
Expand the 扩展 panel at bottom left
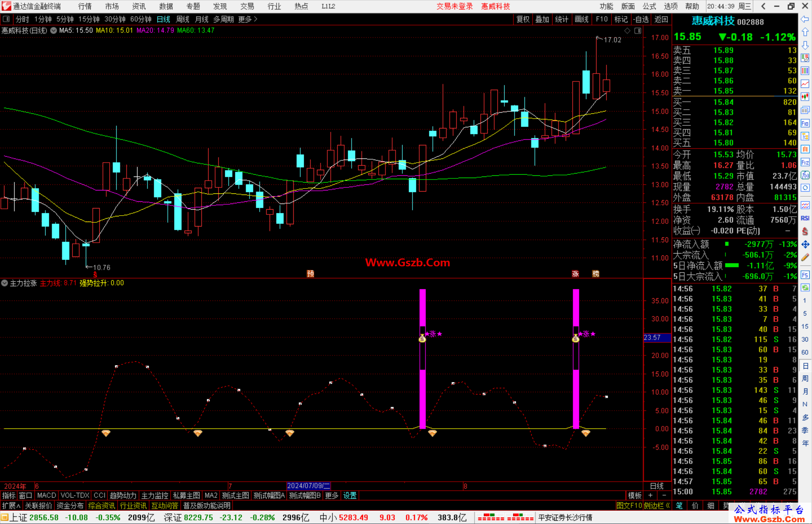11,506
